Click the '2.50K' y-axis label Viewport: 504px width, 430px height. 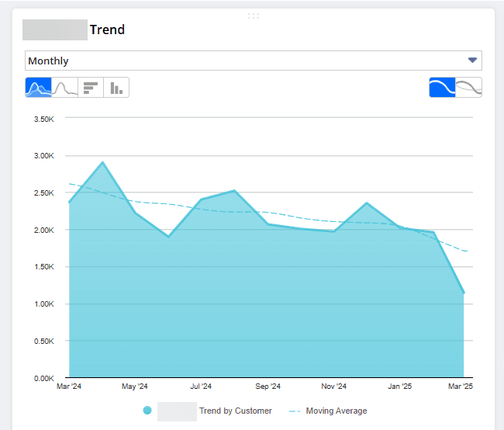click(x=44, y=192)
